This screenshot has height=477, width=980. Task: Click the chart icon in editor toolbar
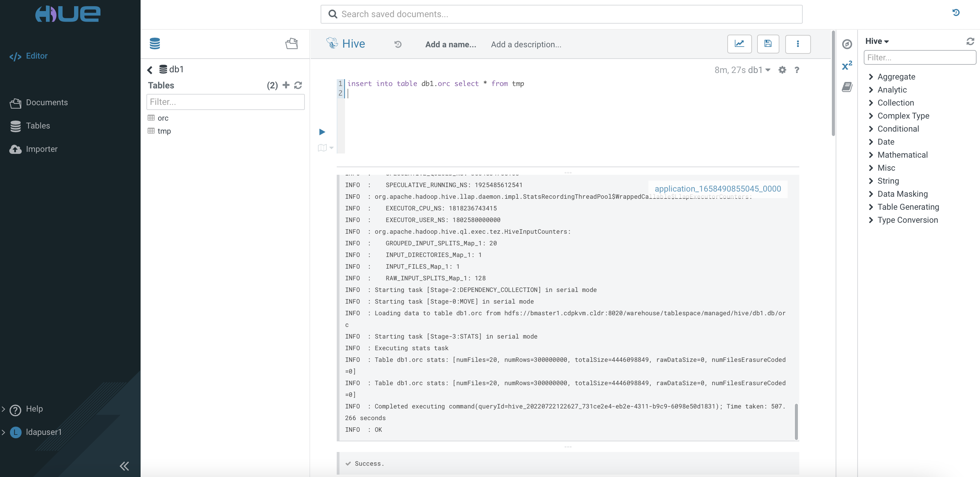739,44
